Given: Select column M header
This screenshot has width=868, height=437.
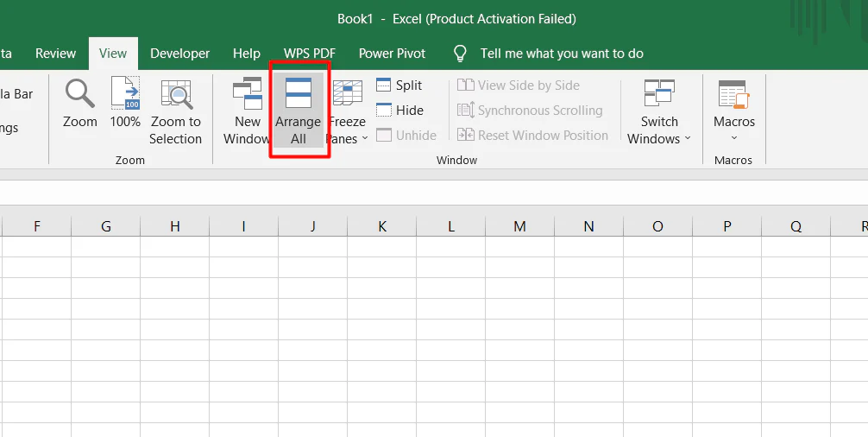Looking at the screenshot, I should point(519,226).
